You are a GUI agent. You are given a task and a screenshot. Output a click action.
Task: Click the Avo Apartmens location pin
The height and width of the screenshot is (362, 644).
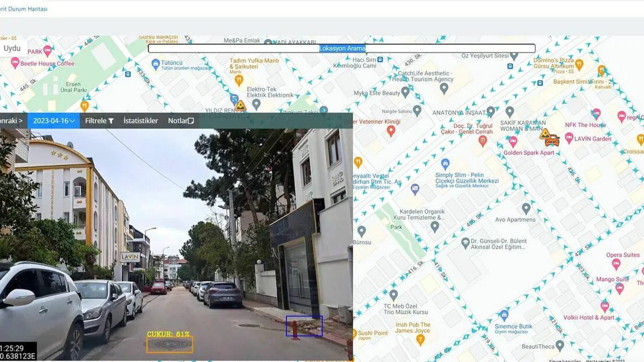click(x=526, y=208)
